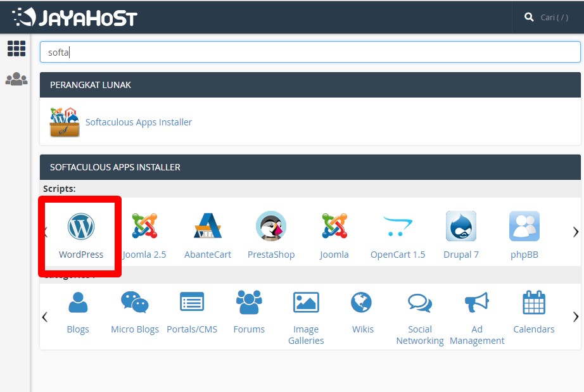This screenshot has width=584, height=392.
Task: Click the Social Networking text link
Action: (420, 335)
